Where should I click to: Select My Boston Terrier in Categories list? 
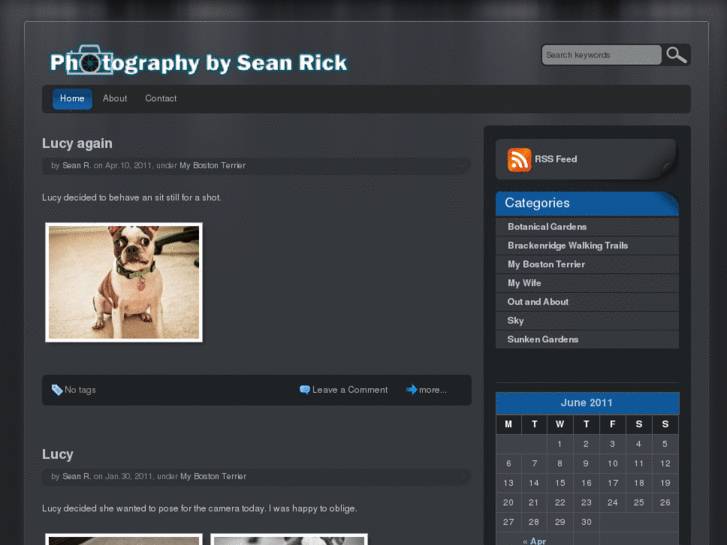[587, 264]
